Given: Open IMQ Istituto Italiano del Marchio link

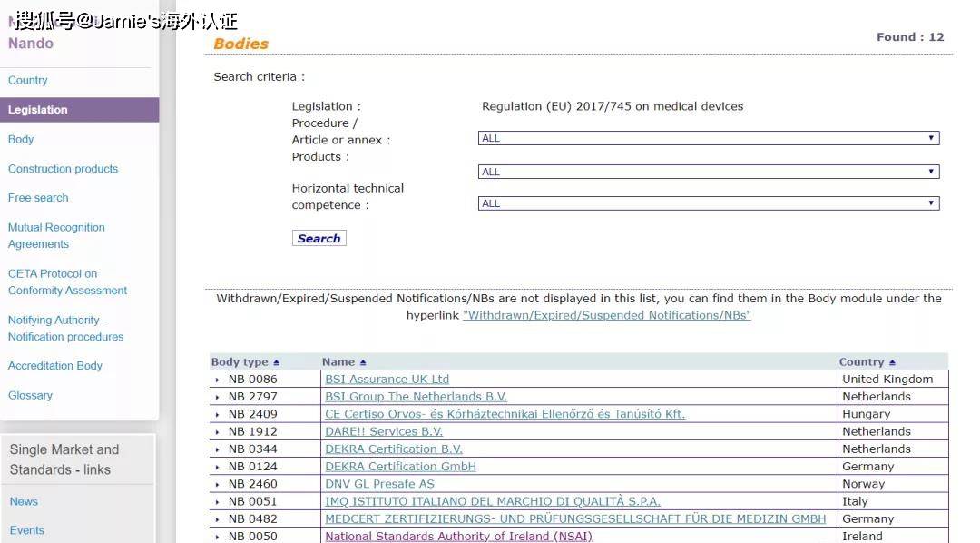Looking at the screenshot, I should click(493, 502).
